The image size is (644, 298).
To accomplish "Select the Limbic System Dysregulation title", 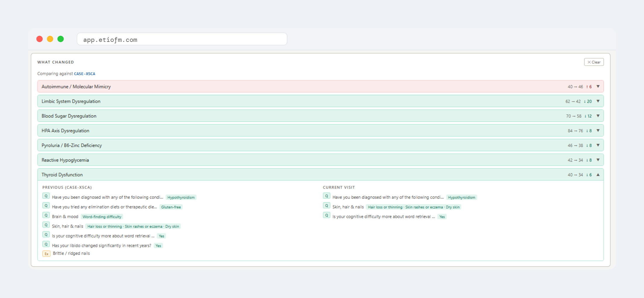I will pyautogui.click(x=71, y=101).
